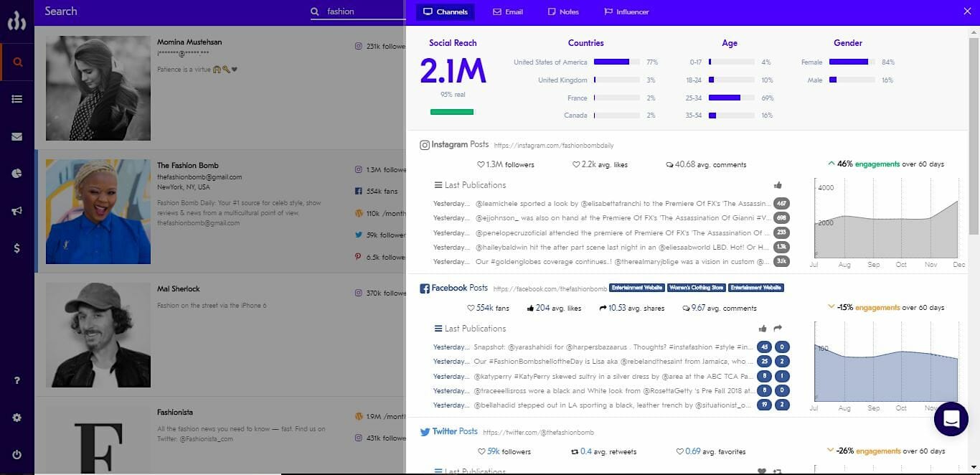Click the power logout icon
This screenshot has width=980, height=475.
pyautogui.click(x=17, y=455)
